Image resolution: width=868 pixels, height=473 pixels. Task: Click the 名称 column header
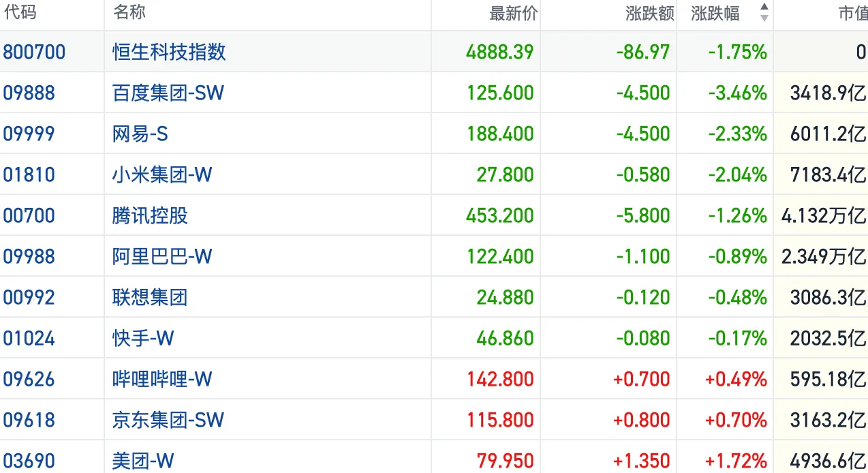(x=129, y=12)
